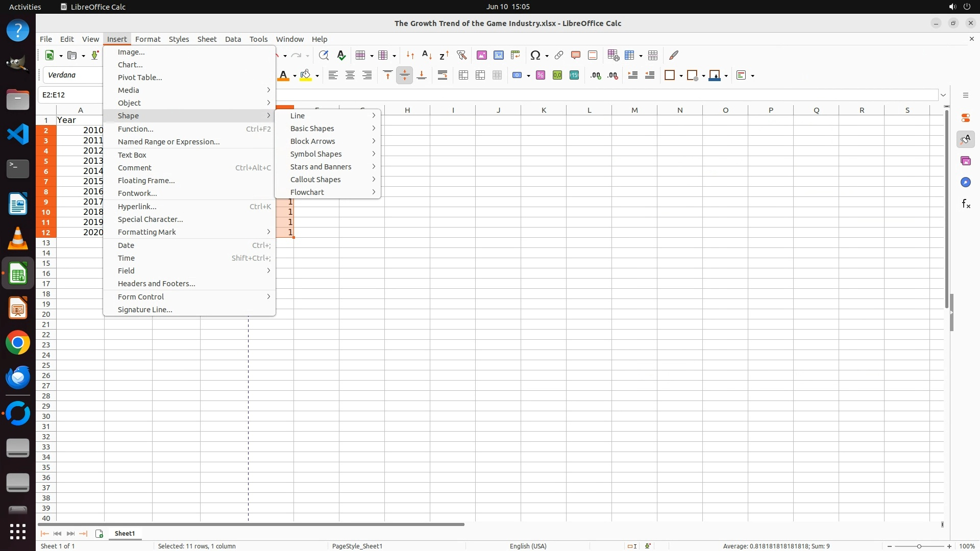Click the Sheet1 tab

[125, 534]
